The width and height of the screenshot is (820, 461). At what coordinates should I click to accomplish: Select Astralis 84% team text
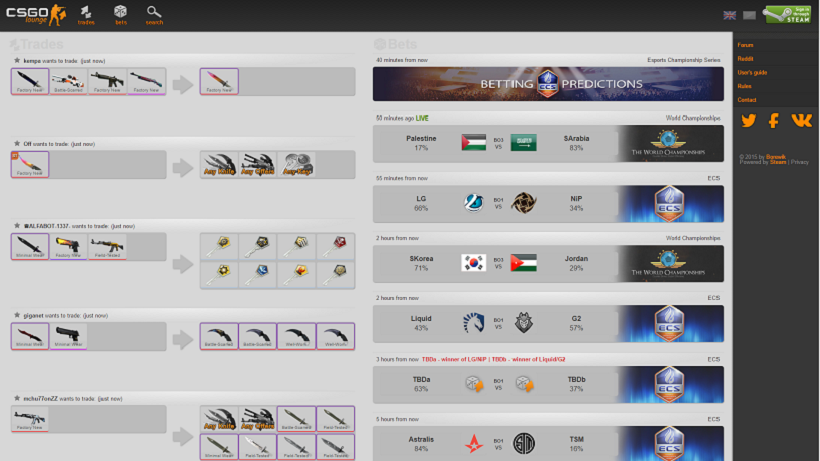click(421, 444)
